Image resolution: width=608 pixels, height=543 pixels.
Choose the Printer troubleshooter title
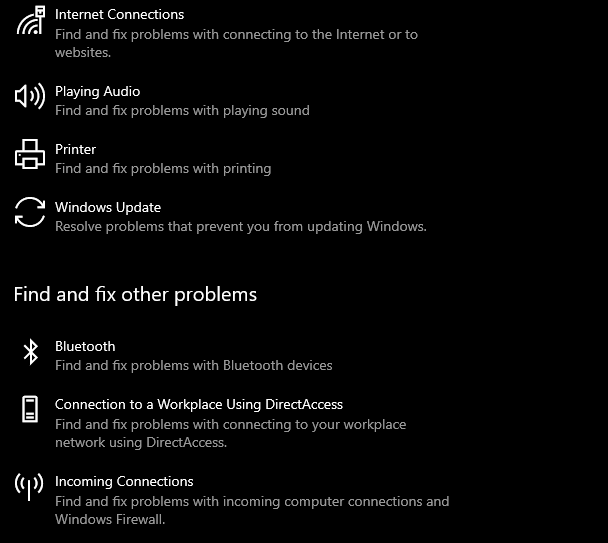click(x=75, y=149)
